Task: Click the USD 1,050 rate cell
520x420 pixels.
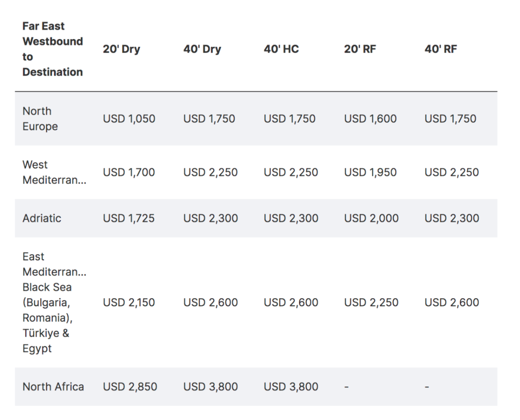Action: 129,119
